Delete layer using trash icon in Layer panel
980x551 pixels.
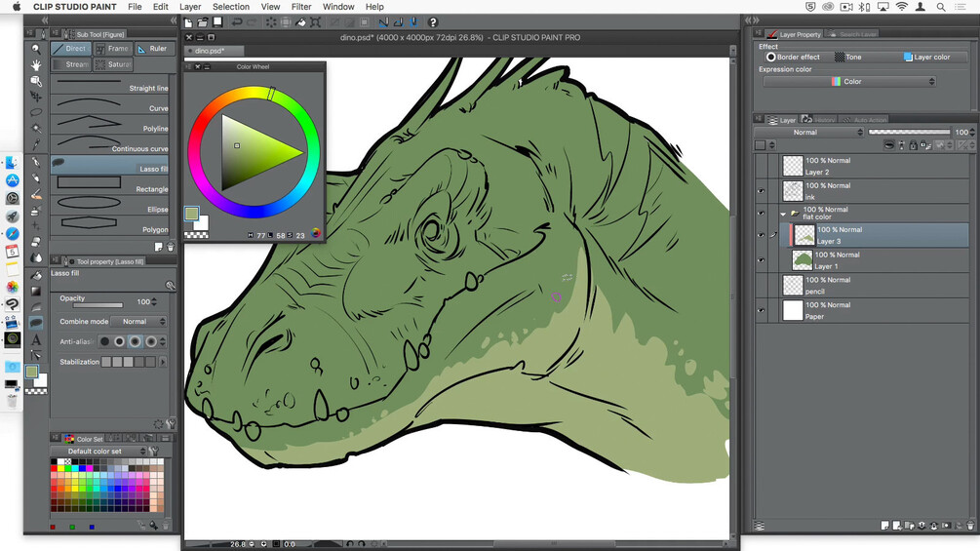click(970, 526)
